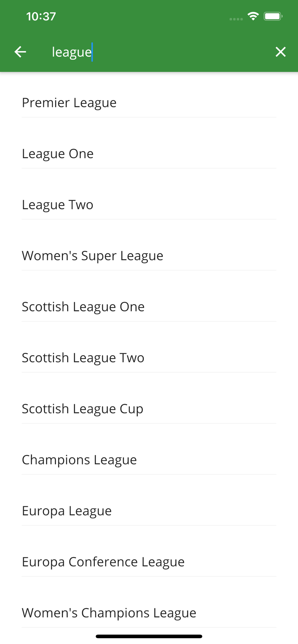This screenshot has width=298, height=644.
Task: Open Champions League result
Action: (x=149, y=460)
